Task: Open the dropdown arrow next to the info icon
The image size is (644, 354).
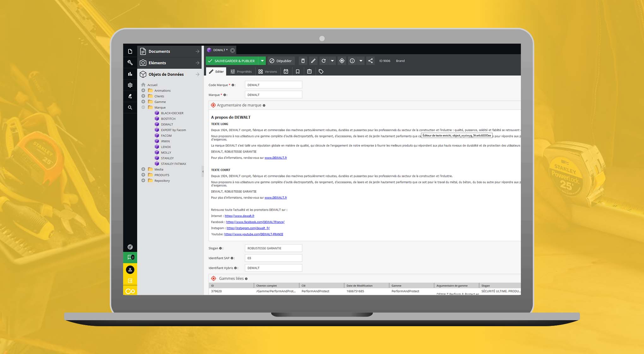Action: (361, 61)
